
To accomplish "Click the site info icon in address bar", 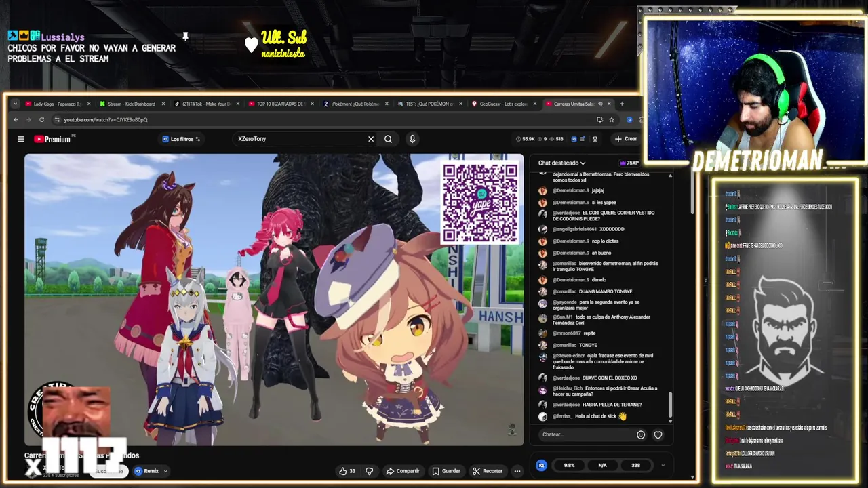I will (58, 120).
